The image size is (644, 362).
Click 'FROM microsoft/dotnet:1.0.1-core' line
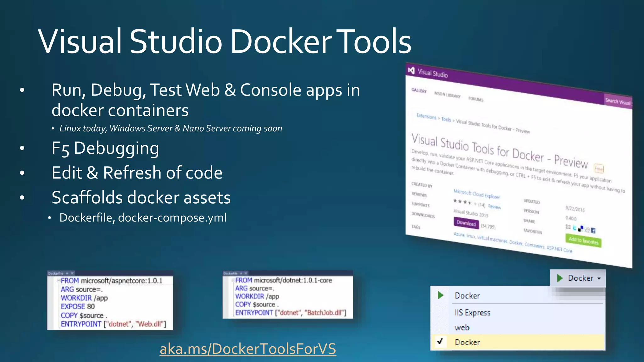[284, 280]
